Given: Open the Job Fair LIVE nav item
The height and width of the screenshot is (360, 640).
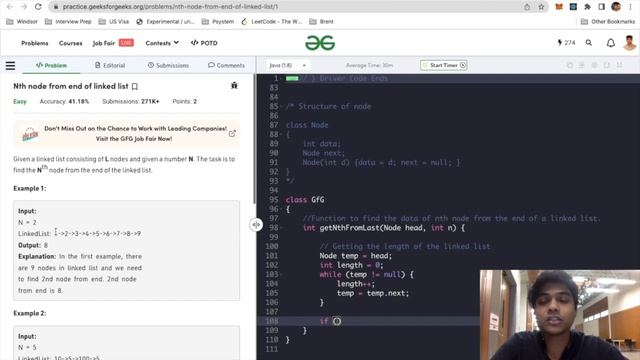Looking at the screenshot, I should tap(113, 43).
